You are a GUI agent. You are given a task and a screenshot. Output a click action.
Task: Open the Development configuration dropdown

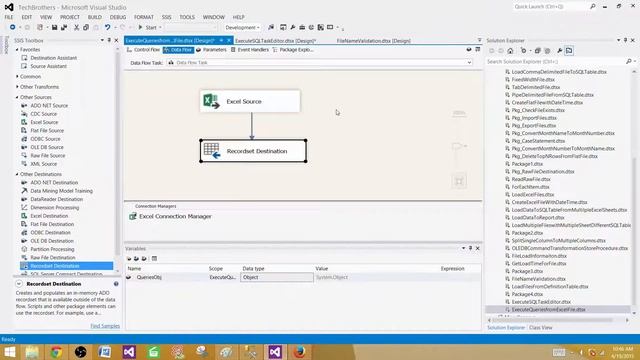point(242,27)
